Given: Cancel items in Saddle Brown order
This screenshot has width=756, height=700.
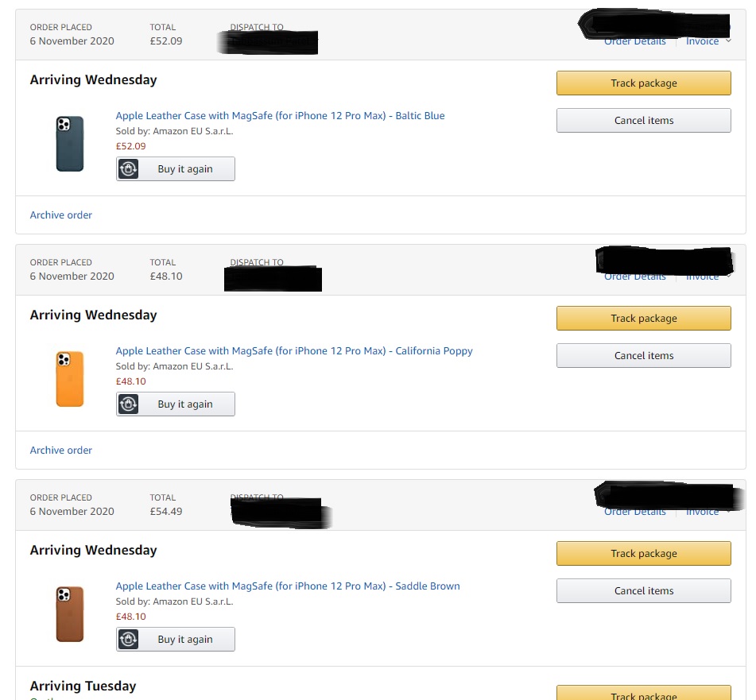Looking at the screenshot, I should pyautogui.click(x=643, y=590).
